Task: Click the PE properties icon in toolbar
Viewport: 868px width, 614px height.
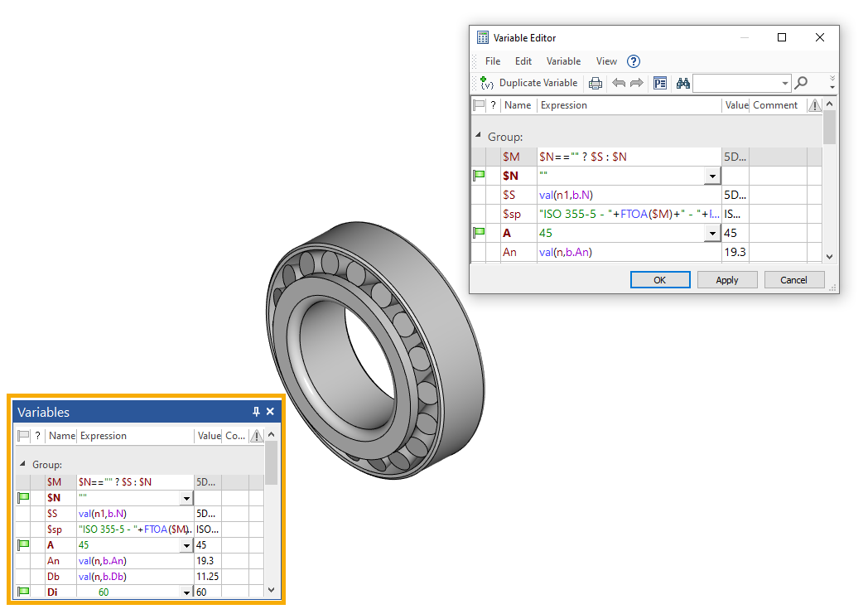Action: [x=660, y=83]
